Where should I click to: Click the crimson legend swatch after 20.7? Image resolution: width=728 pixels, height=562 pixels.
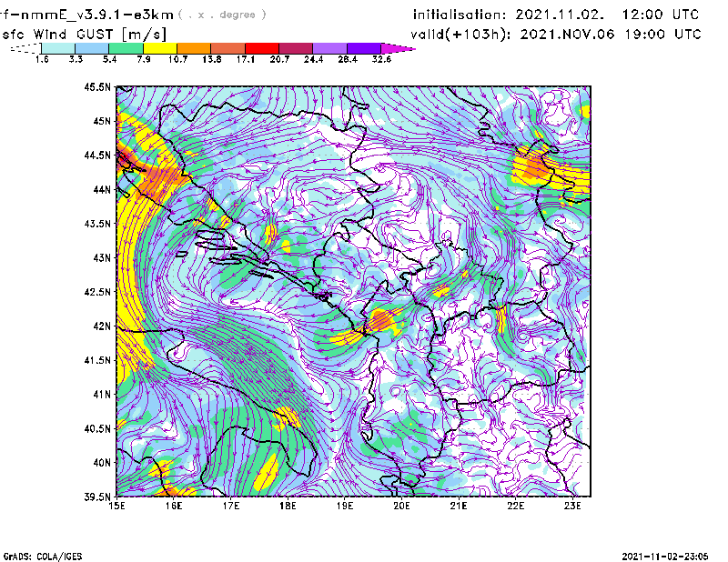(x=296, y=48)
